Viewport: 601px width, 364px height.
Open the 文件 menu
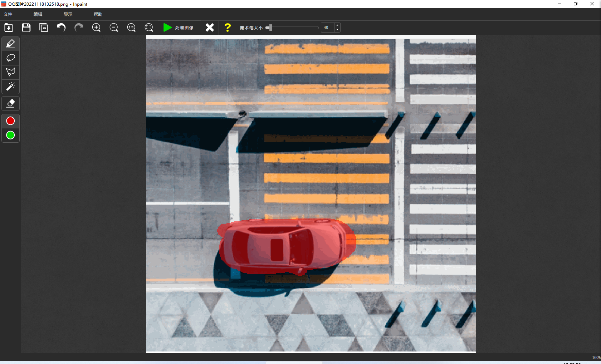pyautogui.click(x=8, y=14)
